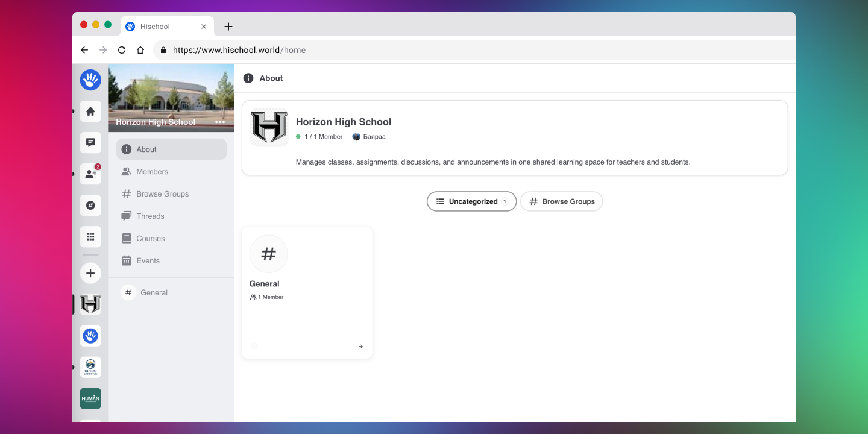
Task: Open the chat messages icon in left rail
Action: [90, 143]
